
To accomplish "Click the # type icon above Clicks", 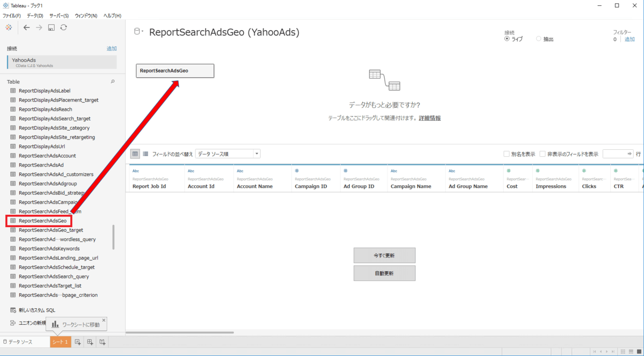I will point(584,171).
